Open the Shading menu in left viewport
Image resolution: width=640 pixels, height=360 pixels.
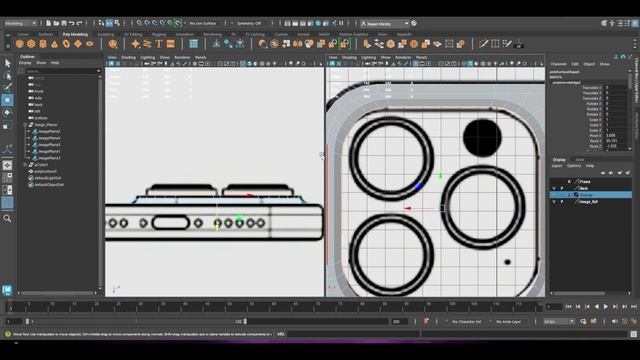(128, 58)
